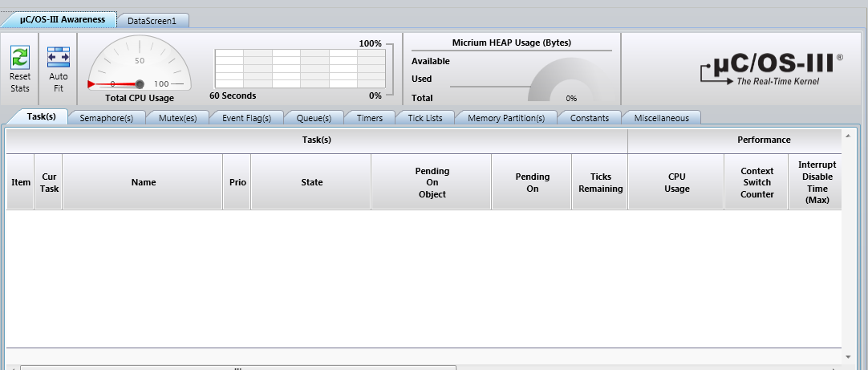Select the Constants tab
This screenshot has height=370, width=868.
click(590, 118)
